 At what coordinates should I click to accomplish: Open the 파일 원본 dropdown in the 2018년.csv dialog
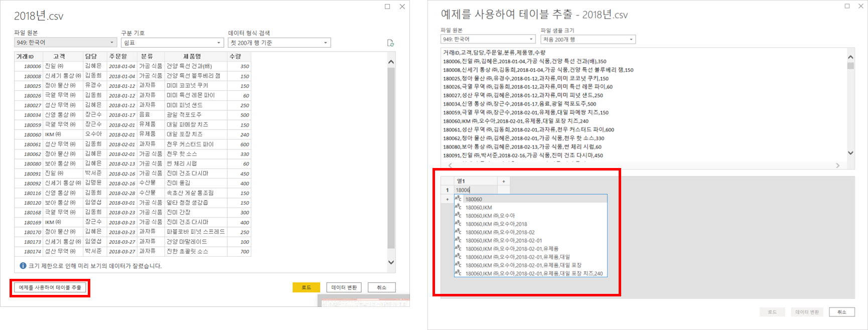click(65, 43)
